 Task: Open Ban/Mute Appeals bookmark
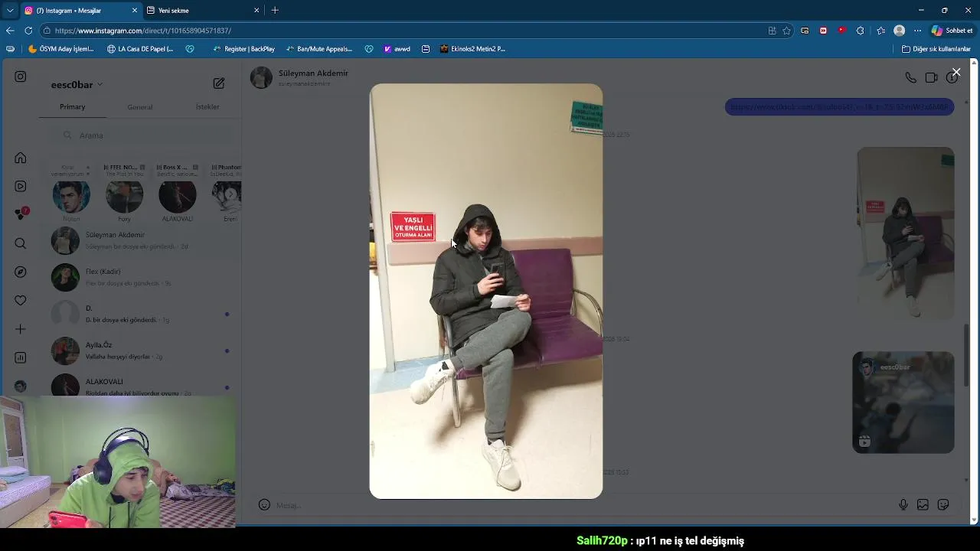pyautogui.click(x=319, y=49)
